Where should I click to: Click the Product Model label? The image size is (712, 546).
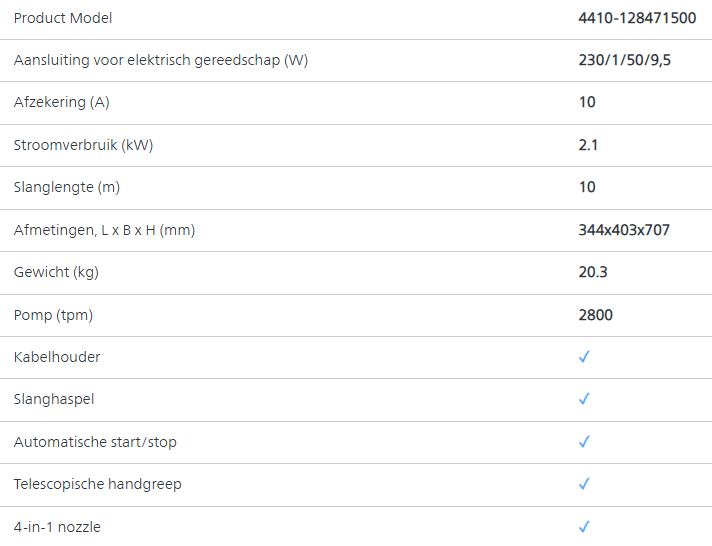[x=63, y=18]
